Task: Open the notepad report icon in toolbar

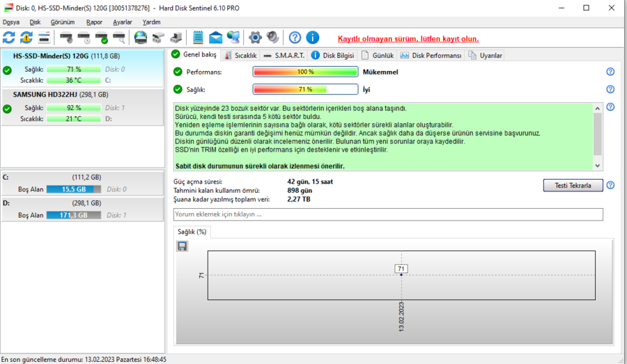Action: click(x=198, y=38)
